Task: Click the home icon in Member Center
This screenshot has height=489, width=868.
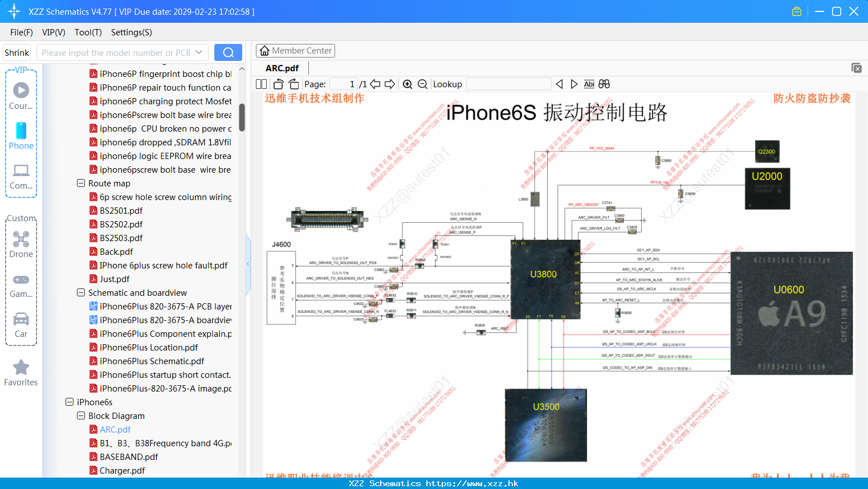Action: click(x=264, y=51)
